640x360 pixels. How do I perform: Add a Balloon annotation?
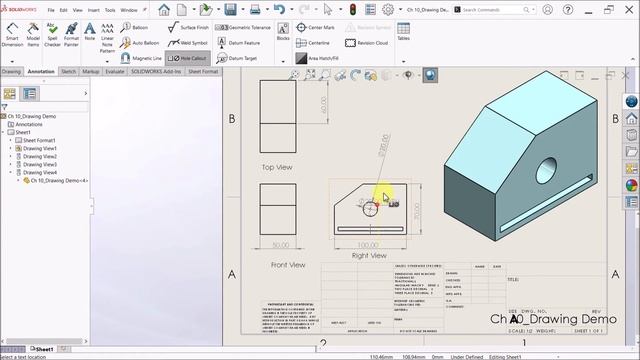(134, 27)
